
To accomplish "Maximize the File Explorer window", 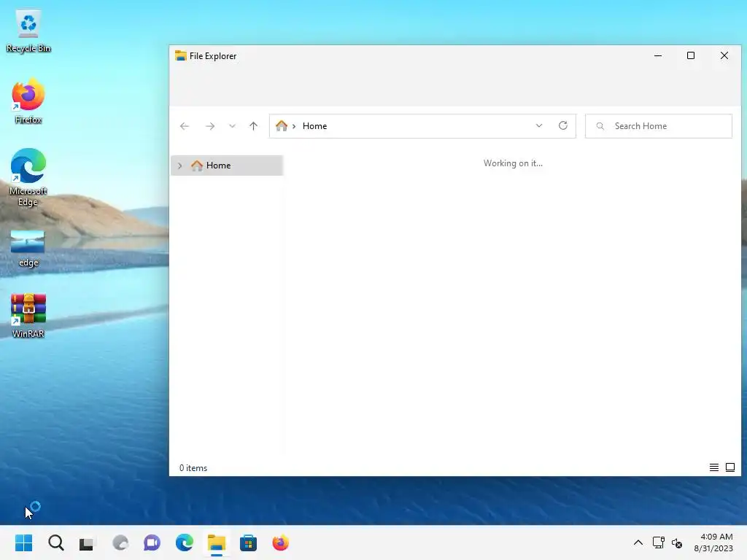I will [x=691, y=55].
